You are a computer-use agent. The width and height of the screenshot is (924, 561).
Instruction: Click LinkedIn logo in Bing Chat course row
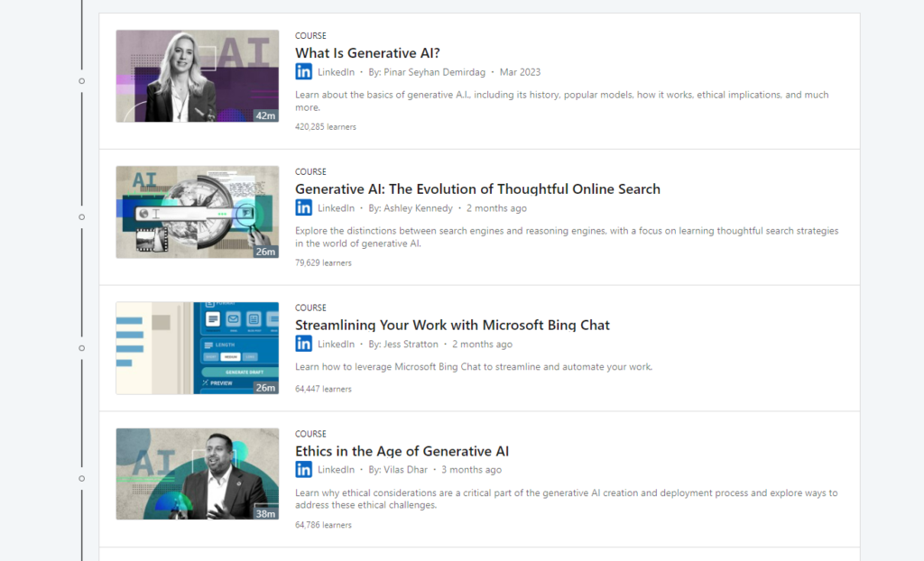click(303, 344)
